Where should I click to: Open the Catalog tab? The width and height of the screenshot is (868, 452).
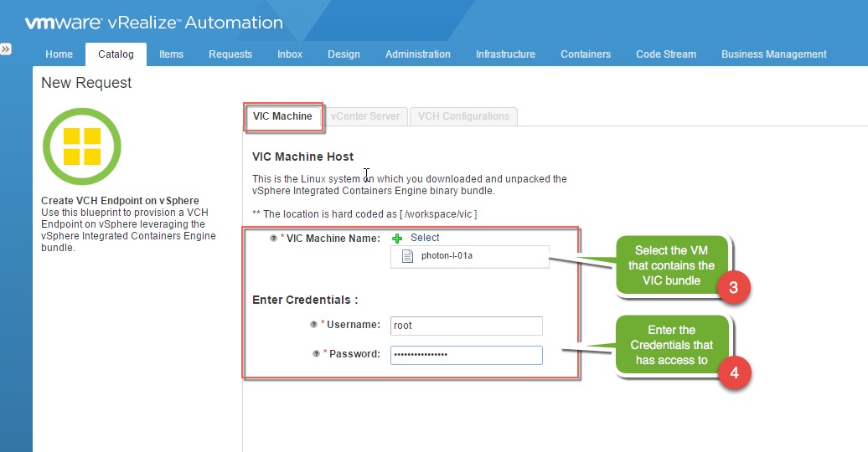click(116, 54)
